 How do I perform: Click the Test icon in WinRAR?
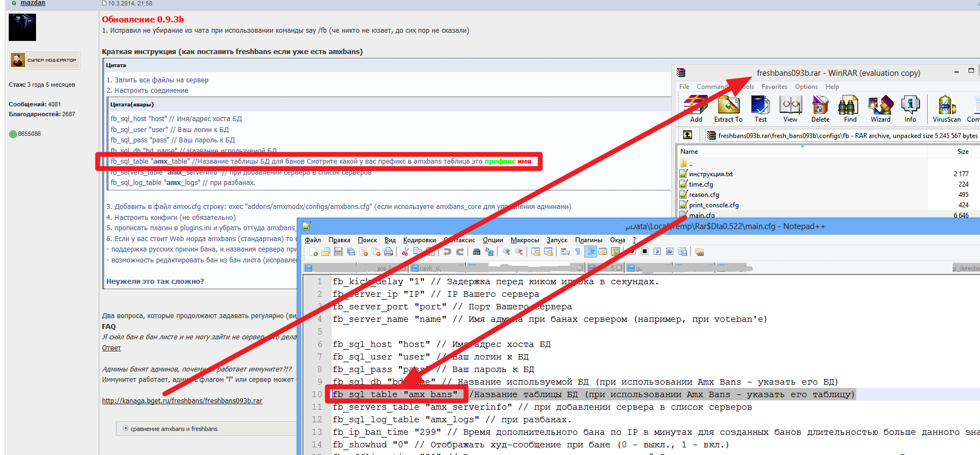(x=760, y=109)
